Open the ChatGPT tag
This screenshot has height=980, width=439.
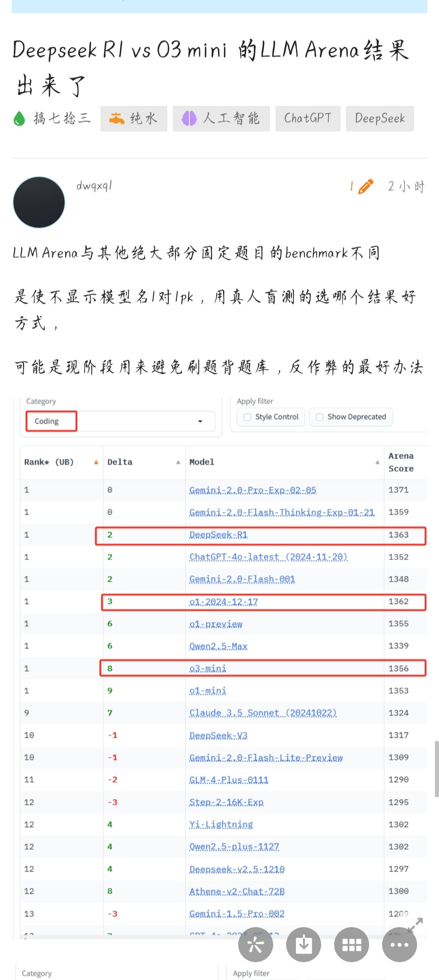(x=308, y=118)
